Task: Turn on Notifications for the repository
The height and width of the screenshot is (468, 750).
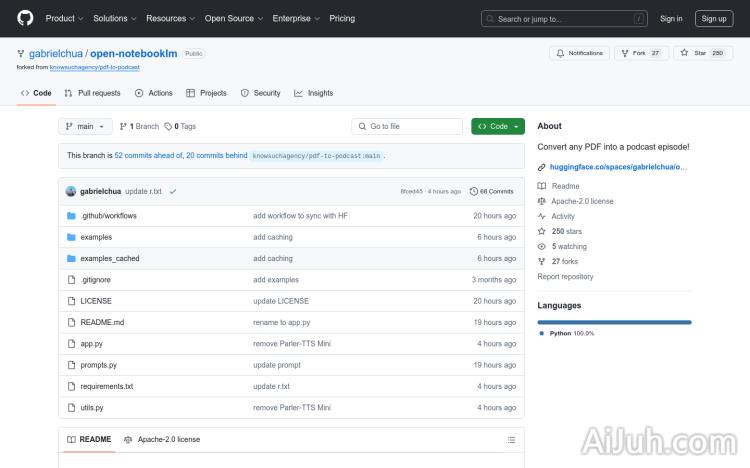Action: [x=578, y=53]
